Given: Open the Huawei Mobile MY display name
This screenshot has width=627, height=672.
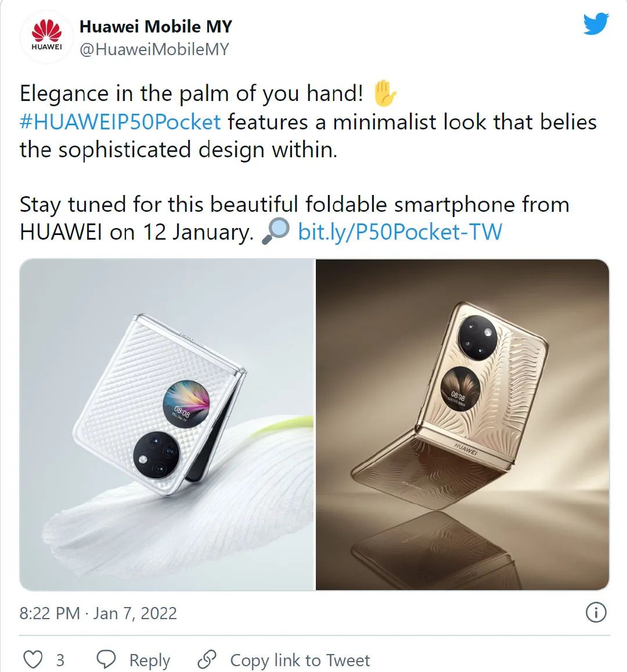Looking at the screenshot, I should pos(156,27).
